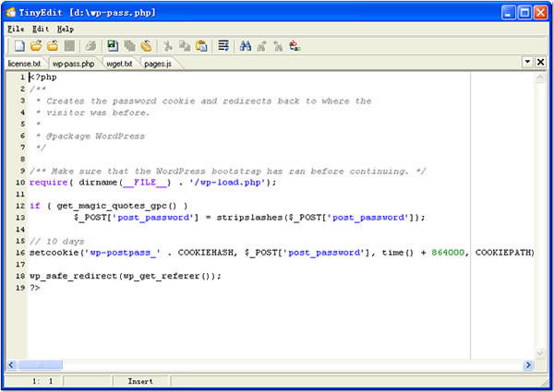Click the Replace icon at toolbar end

295,45
